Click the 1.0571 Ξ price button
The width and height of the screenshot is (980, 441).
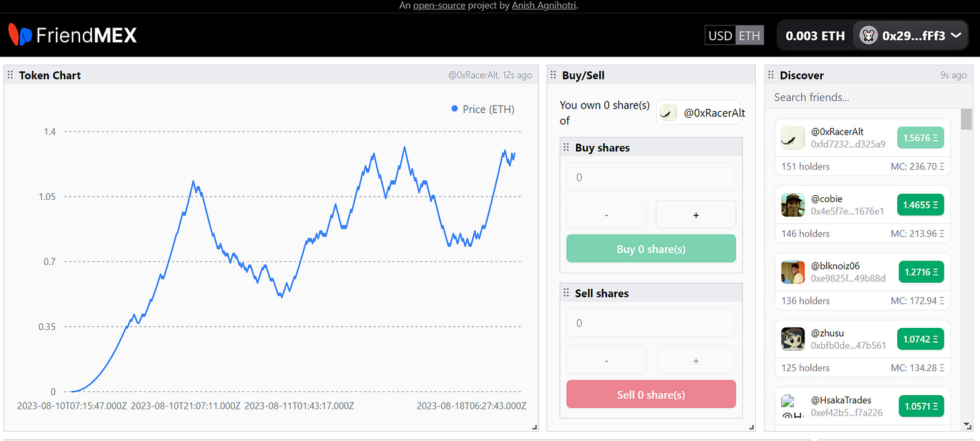[921, 406]
